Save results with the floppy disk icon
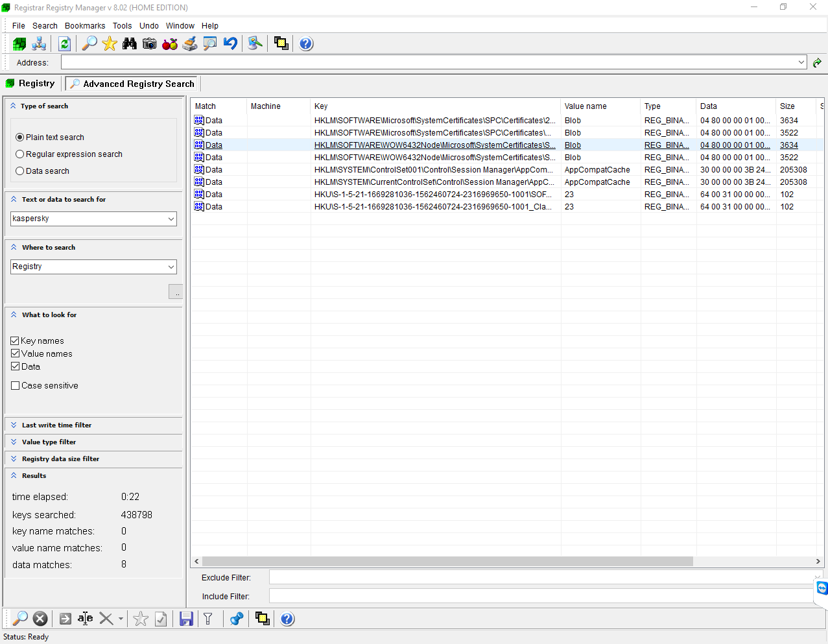This screenshot has height=644, width=828. coord(186,619)
